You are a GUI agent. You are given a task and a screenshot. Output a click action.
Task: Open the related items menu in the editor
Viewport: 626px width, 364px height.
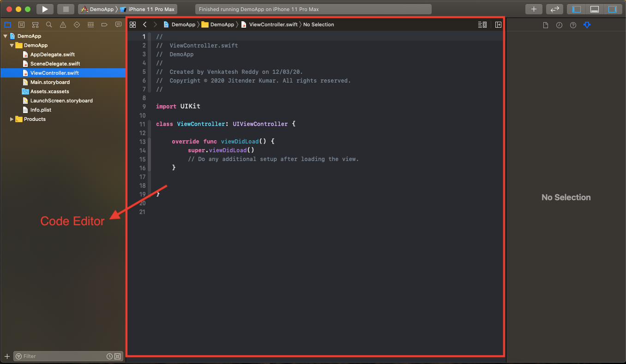click(x=133, y=24)
